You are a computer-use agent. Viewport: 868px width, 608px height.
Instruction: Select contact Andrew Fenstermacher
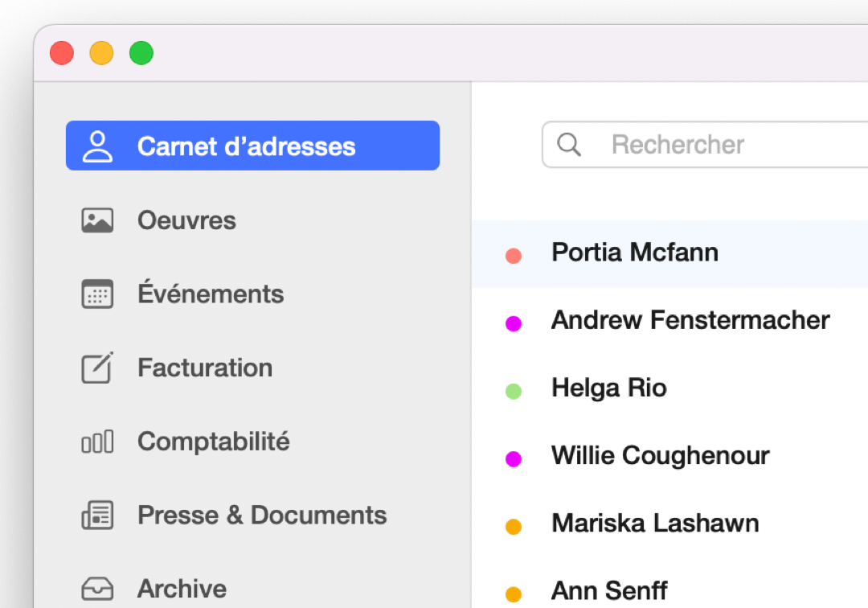tap(690, 320)
